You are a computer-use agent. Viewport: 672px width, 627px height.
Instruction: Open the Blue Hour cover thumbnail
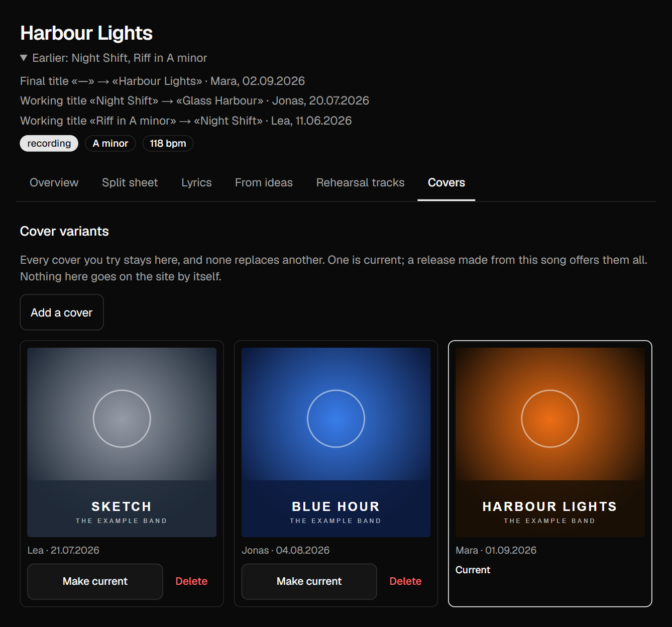pos(336,442)
